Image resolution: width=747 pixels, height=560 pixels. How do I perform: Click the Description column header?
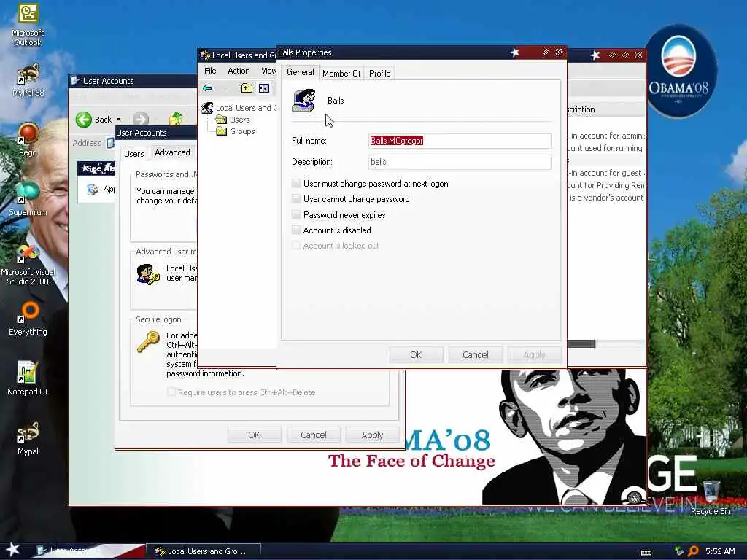point(605,109)
